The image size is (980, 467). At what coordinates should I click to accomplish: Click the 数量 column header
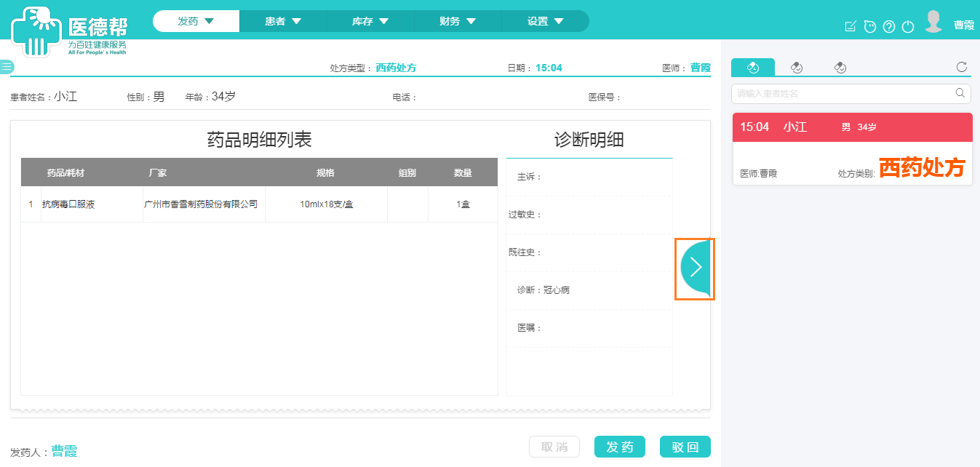pyautogui.click(x=463, y=173)
